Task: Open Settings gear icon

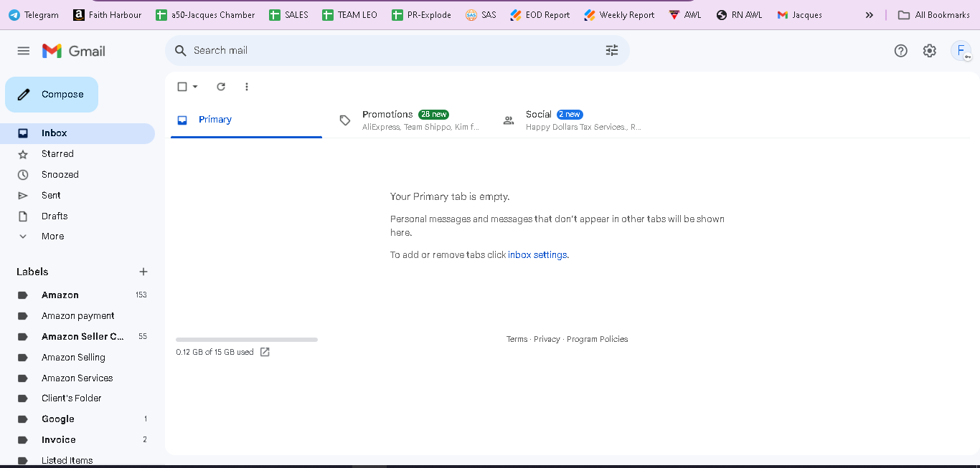Action: tap(930, 50)
